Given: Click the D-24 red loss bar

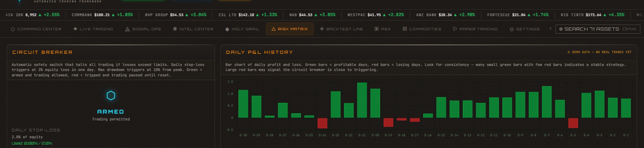Looking at the screenshot, I should [x=322, y=123].
